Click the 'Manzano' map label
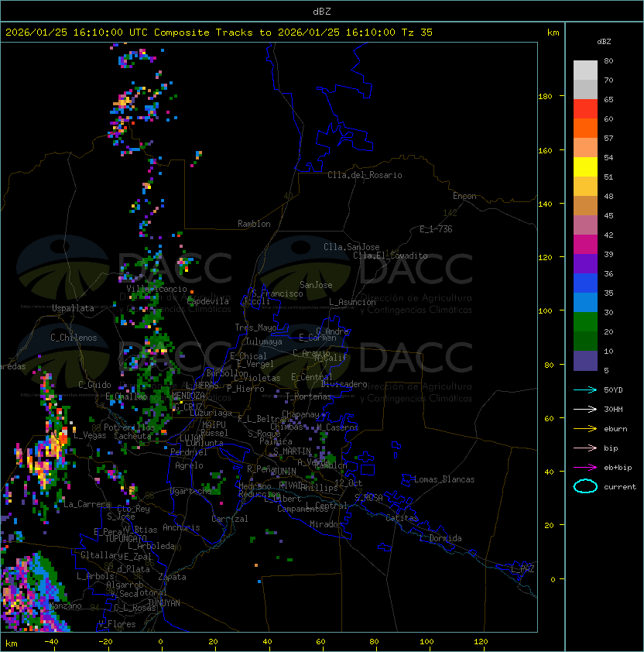This screenshot has height=652, width=644. click(x=66, y=606)
